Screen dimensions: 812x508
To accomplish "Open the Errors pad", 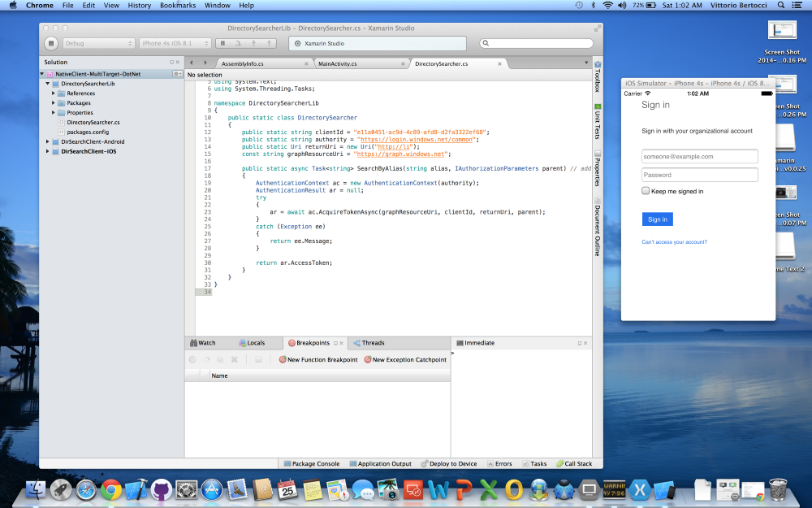I will (x=499, y=463).
